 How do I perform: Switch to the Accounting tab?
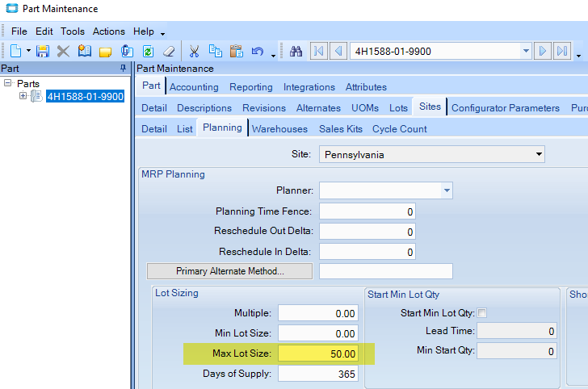(194, 87)
